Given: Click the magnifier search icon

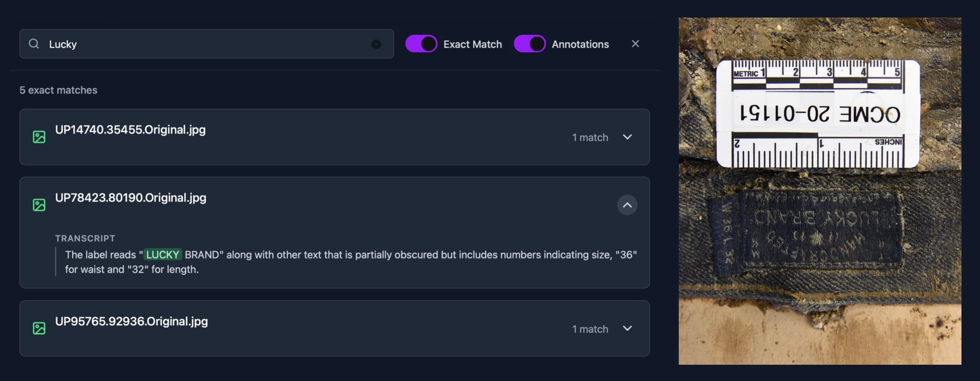Looking at the screenshot, I should click(x=34, y=44).
